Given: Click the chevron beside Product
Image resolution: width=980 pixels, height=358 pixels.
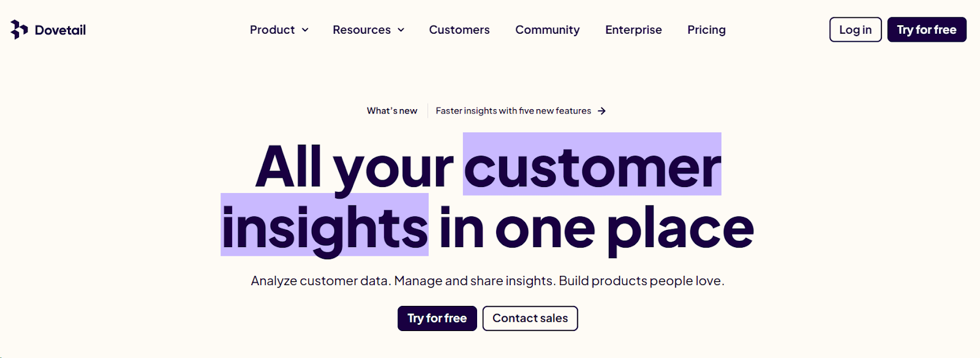Looking at the screenshot, I should pos(305,29).
